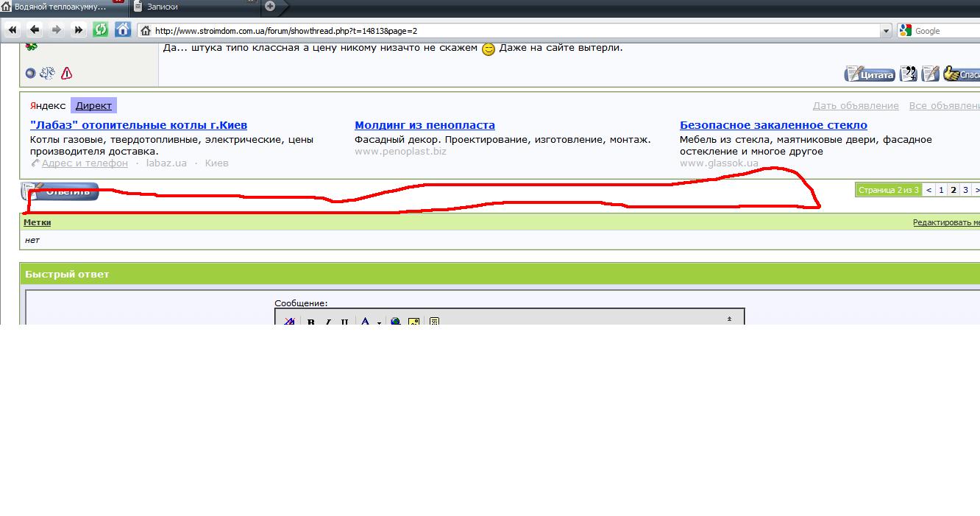The image size is (980, 516).
Task: Expand the address bar history dropdown
Action: [886, 31]
